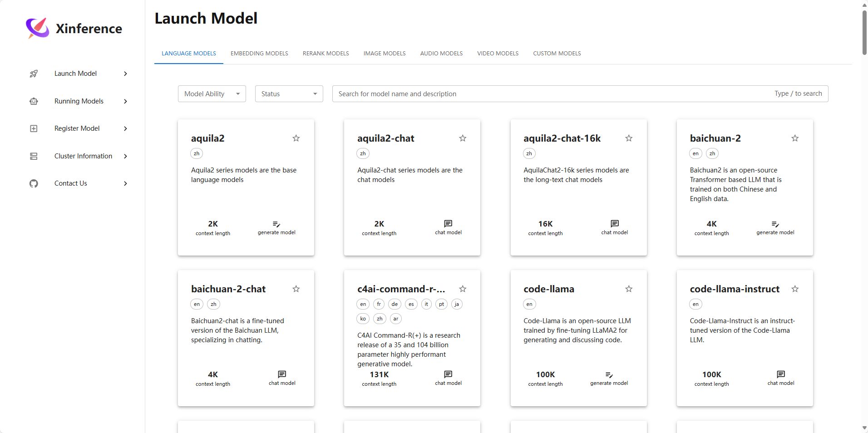Open the Status filter dropdown
Screen dimensions: 868x433
(289, 94)
